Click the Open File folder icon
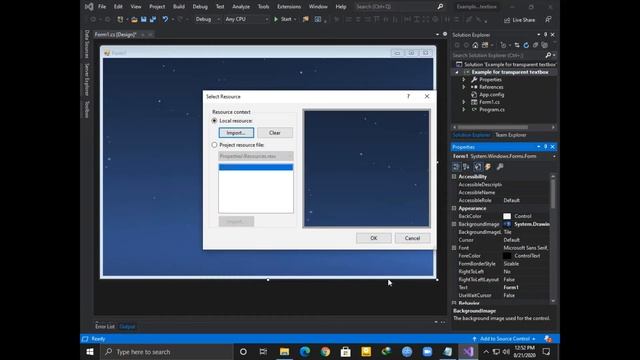640x360 pixels. 134,19
